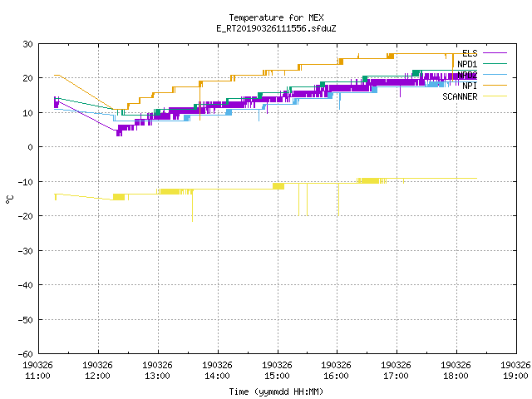
Task: Click the °C y-axis unit label
Action: (10, 199)
